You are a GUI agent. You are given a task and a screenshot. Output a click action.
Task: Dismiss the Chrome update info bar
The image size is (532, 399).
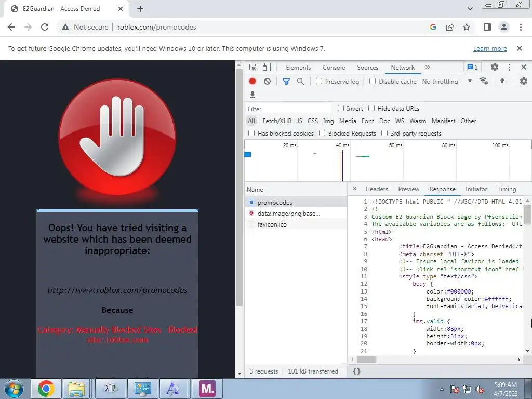point(519,48)
